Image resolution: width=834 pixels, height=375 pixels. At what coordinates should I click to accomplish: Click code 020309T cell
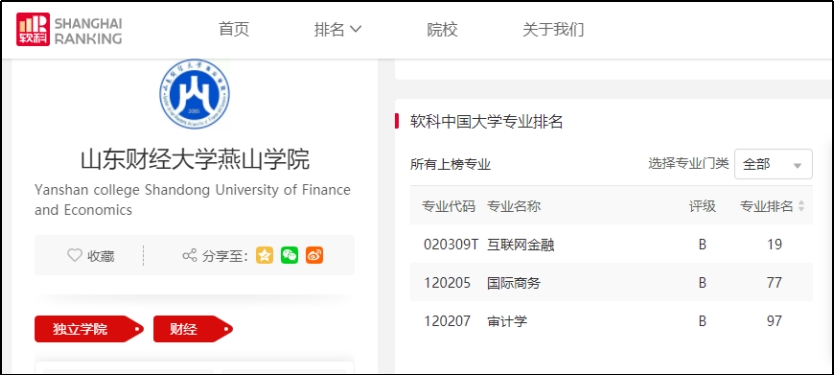click(451, 245)
